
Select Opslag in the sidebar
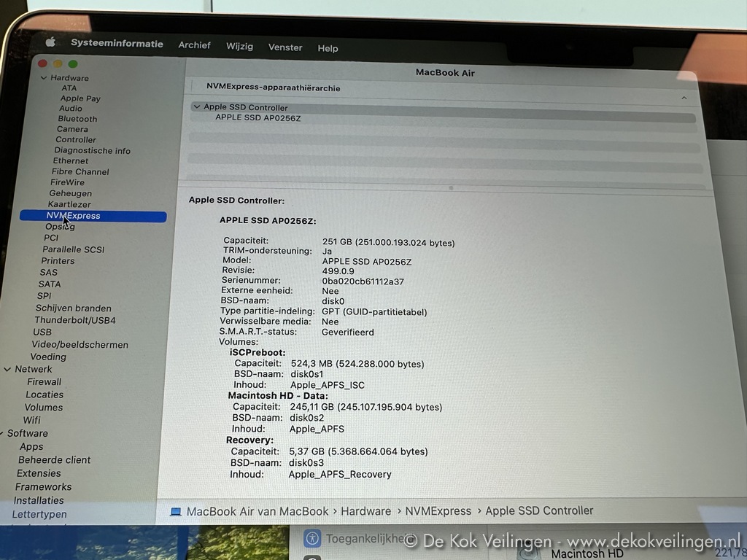(x=60, y=227)
